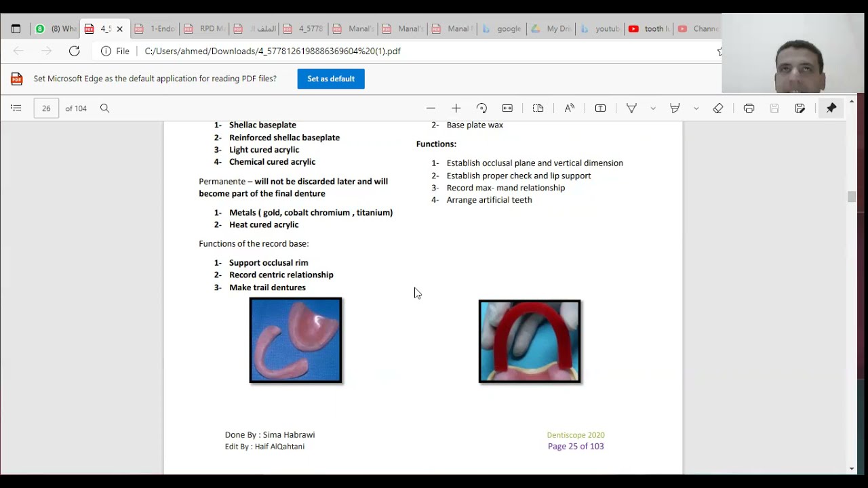Switch to the 1-Endo PDF tab
The height and width of the screenshot is (488, 868).
point(155,28)
